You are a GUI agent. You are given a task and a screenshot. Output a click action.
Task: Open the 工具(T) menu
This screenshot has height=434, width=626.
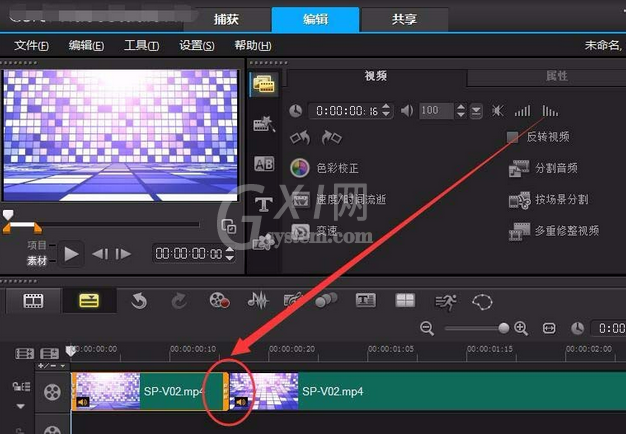pos(141,46)
